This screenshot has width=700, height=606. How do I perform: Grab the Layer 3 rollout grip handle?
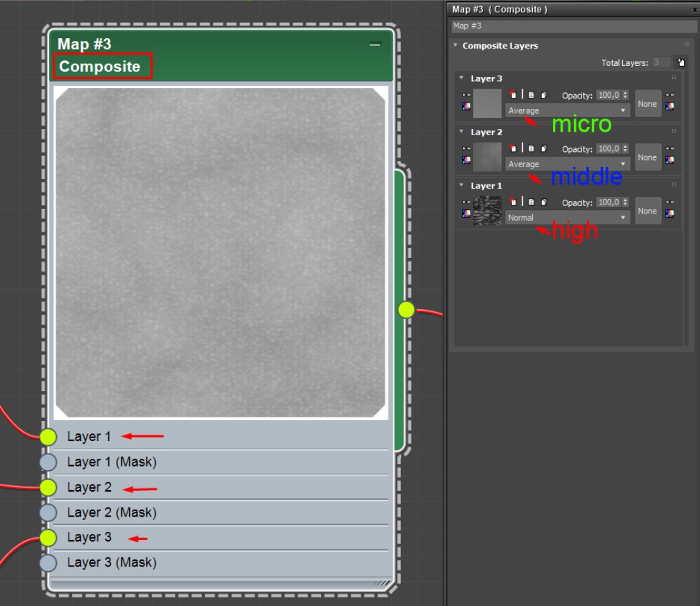(x=674, y=78)
